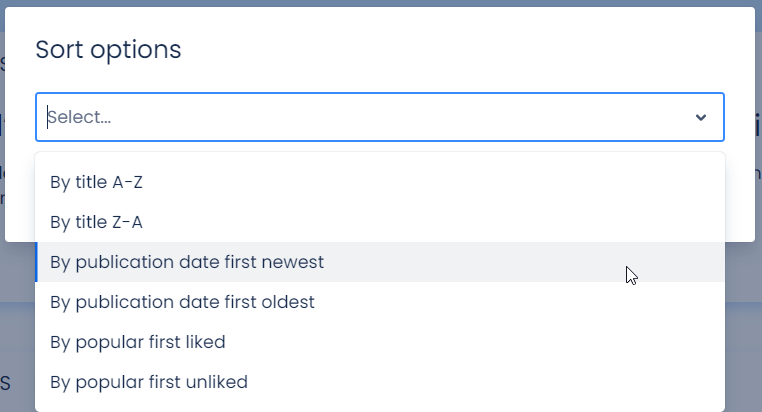This screenshot has height=412, width=762.
Task: Select 'By popular first unliked' option
Action: [x=149, y=382]
